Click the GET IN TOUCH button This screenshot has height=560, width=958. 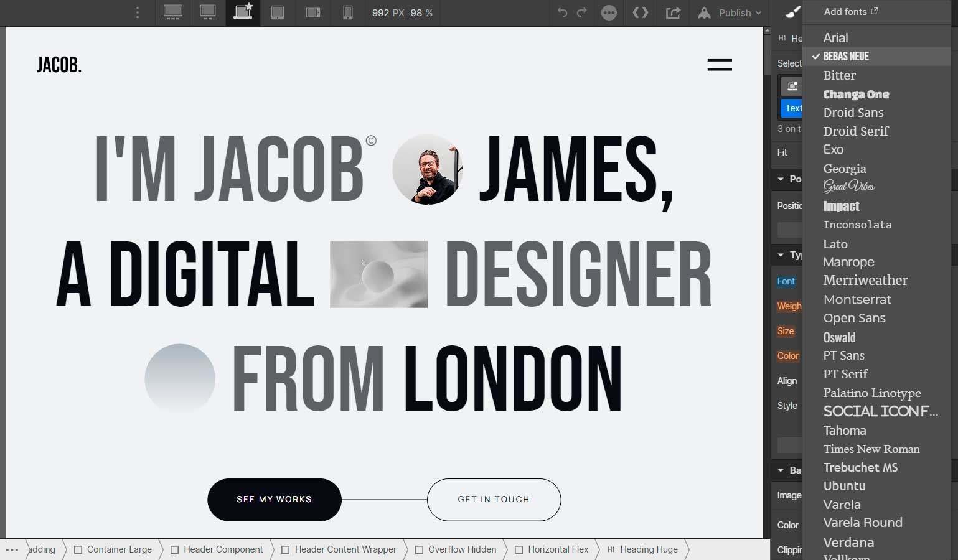coord(494,499)
